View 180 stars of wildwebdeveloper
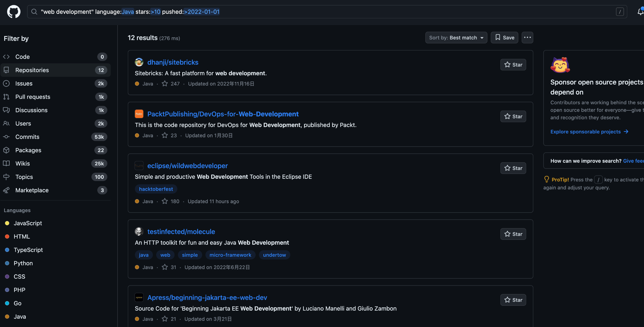 point(171,201)
